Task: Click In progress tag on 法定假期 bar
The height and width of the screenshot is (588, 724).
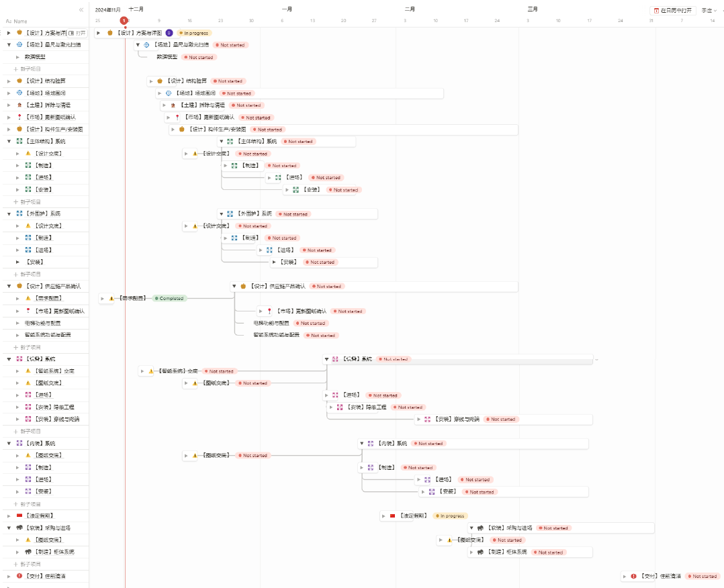Action: tap(450, 516)
